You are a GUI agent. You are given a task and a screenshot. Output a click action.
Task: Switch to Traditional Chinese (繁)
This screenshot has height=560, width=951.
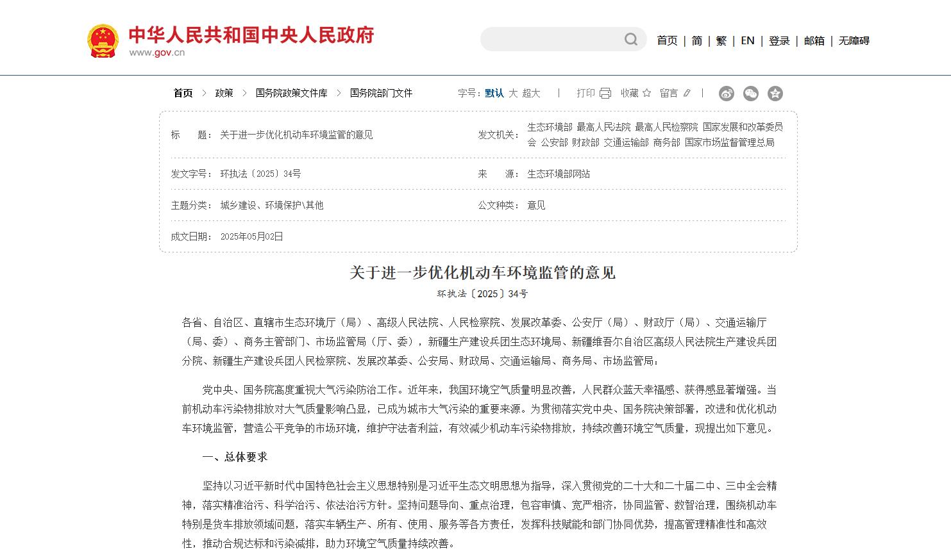[x=721, y=41]
